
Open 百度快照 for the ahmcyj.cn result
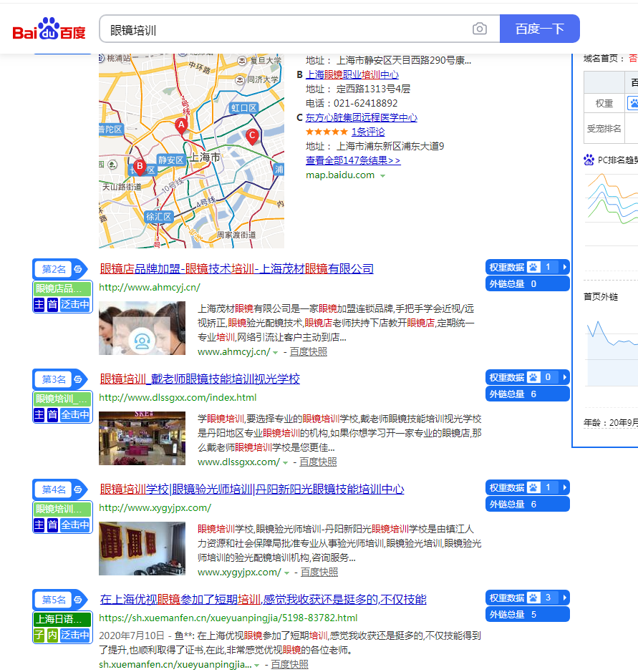coord(309,352)
